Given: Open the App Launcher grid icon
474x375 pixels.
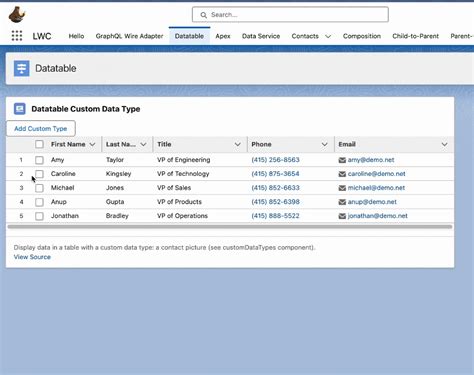Looking at the screenshot, I should click(17, 36).
